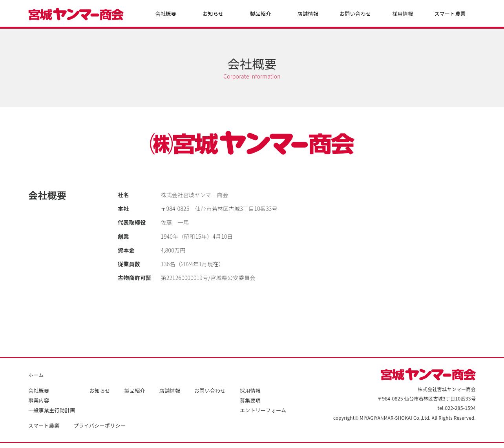This screenshot has height=448, width=504.
Task: Open footer お知らせ link
Action: [x=99, y=391]
